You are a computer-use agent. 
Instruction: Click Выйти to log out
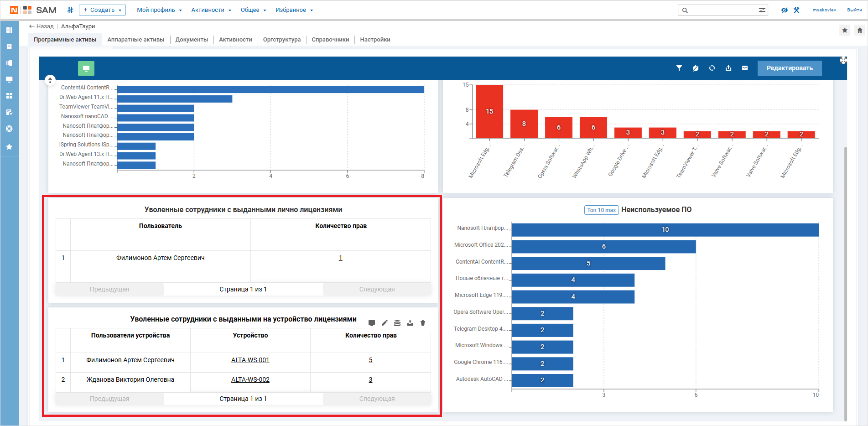(854, 10)
